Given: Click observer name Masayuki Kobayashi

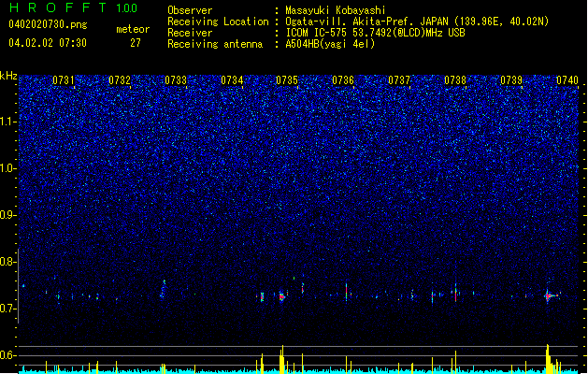Looking at the screenshot, I should [x=336, y=10].
